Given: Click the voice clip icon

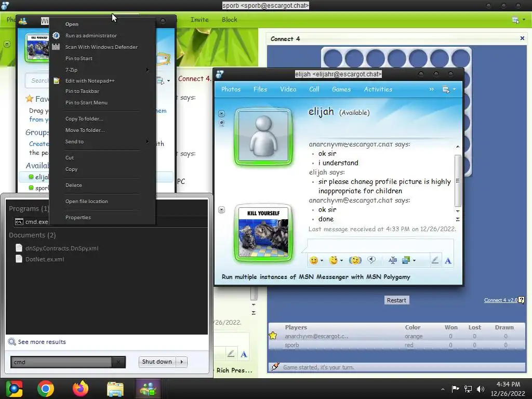Looking at the screenshot, I should (x=371, y=260).
